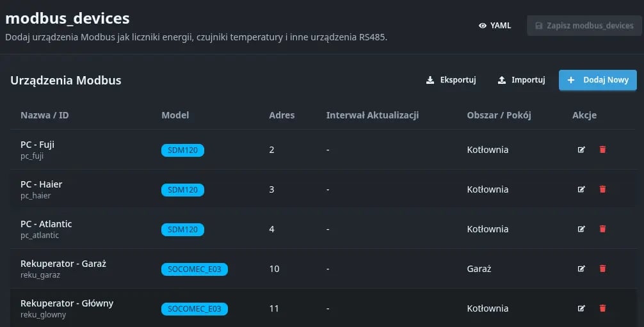The width and height of the screenshot is (644, 327).
Task: Click address value 3 for PC - Haier
Action: click(x=271, y=190)
